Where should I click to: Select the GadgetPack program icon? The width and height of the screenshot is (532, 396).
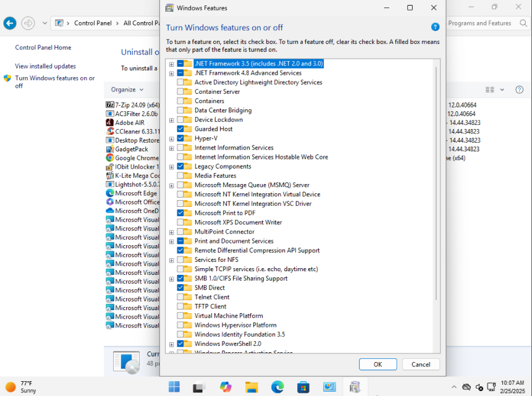(109, 149)
